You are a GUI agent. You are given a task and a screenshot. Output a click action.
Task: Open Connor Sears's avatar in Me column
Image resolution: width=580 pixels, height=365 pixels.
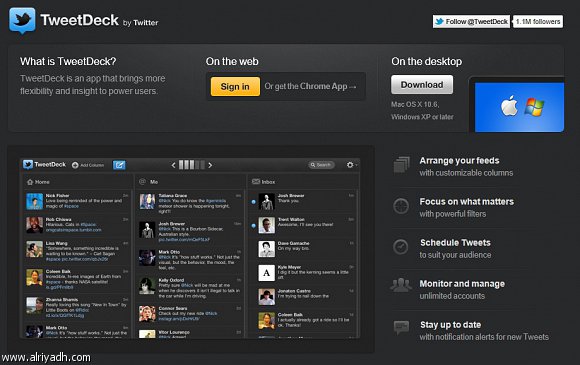click(x=147, y=314)
